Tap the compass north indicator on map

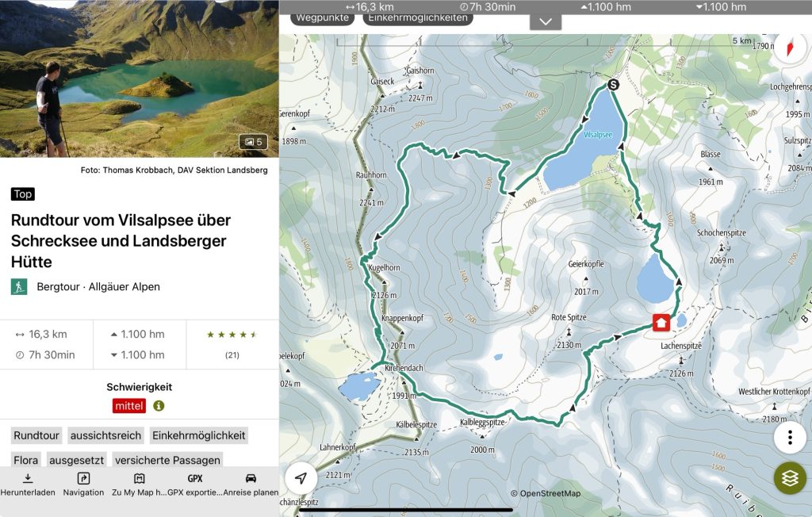791,48
